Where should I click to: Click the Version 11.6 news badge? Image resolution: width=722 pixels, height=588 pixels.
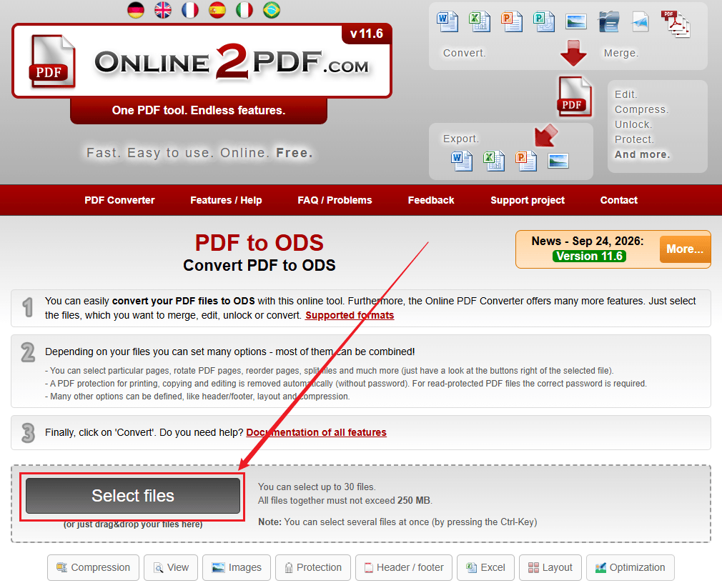(589, 256)
